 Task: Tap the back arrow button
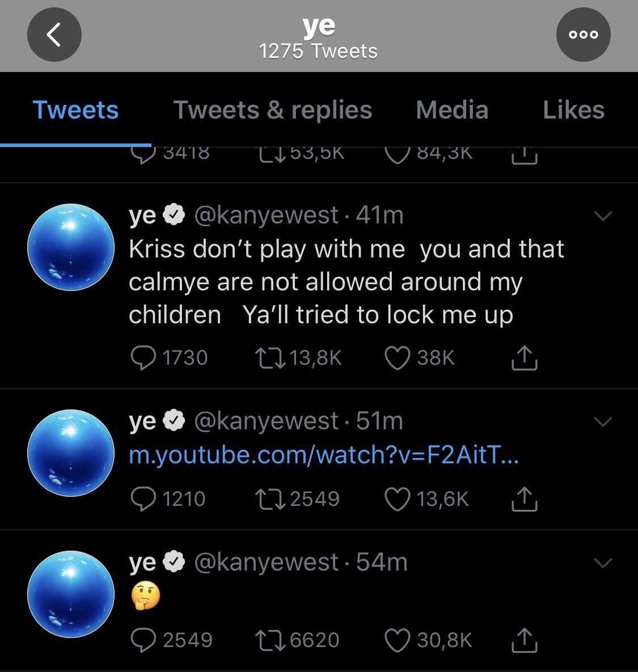pyautogui.click(x=54, y=35)
